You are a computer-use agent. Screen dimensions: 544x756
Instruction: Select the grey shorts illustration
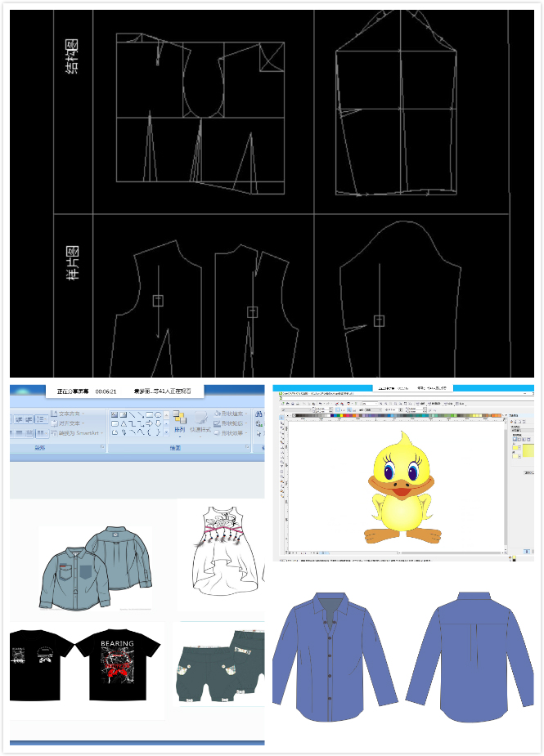[x=221, y=667]
